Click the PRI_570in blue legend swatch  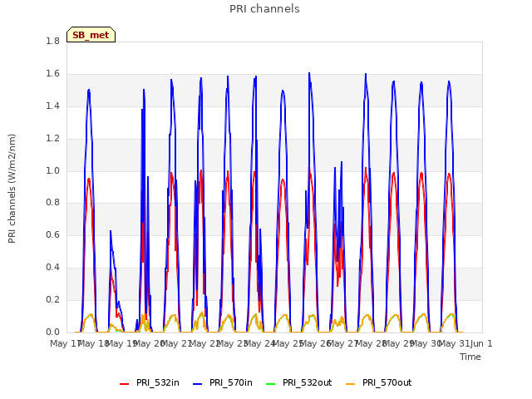click(198, 384)
